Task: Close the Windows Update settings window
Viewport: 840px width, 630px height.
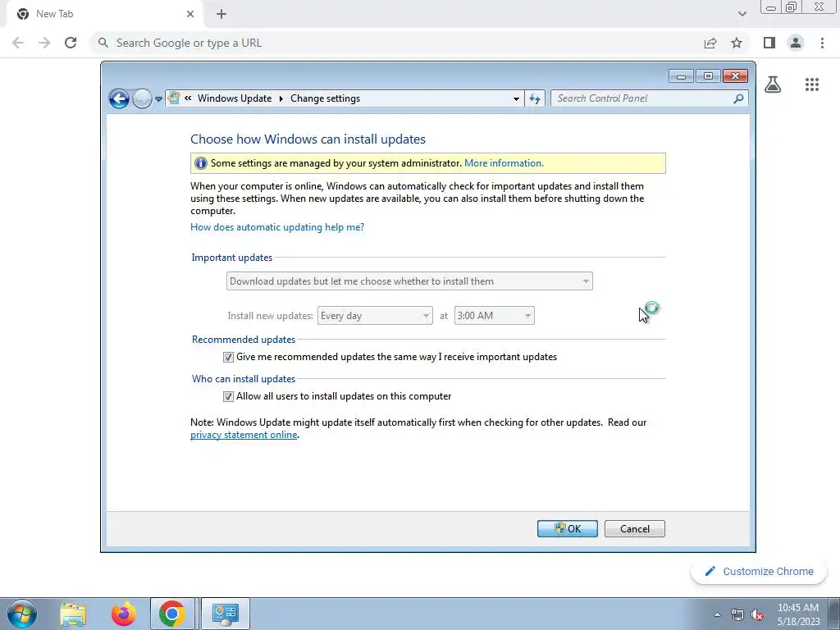Action: (735, 76)
